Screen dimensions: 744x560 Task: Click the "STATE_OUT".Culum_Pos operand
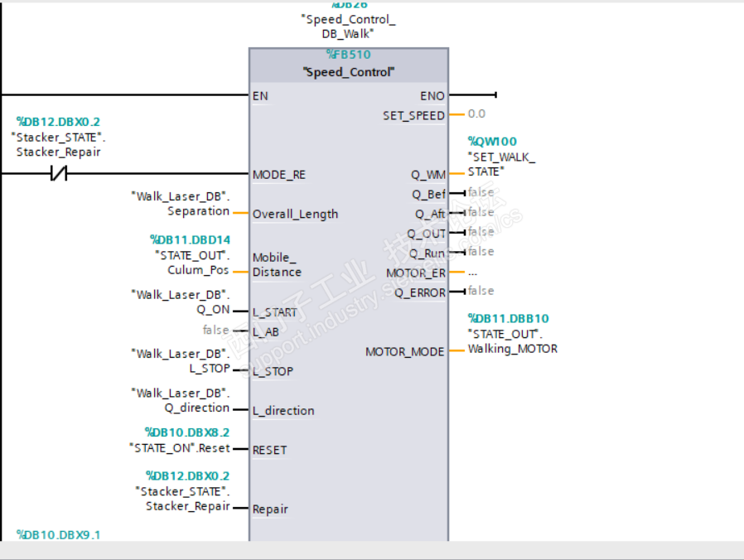(192, 263)
